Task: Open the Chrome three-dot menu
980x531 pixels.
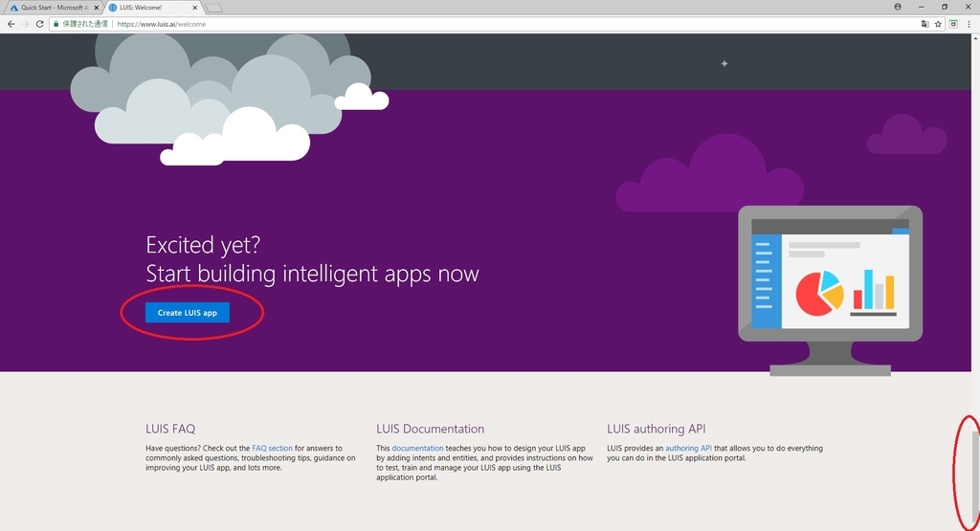Action: coord(969,24)
